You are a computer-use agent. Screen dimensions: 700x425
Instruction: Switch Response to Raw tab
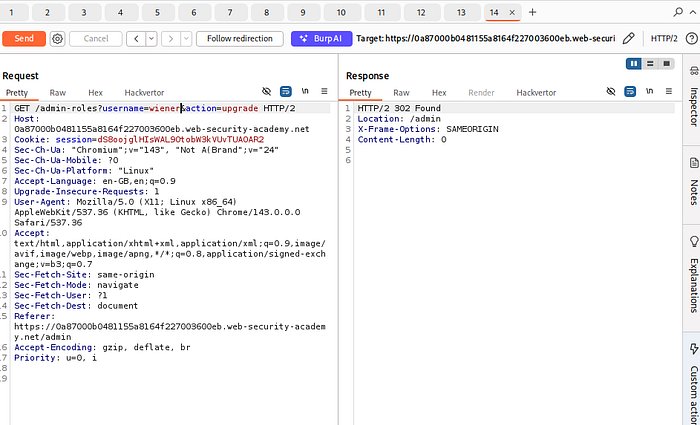click(x=401, y=92)
